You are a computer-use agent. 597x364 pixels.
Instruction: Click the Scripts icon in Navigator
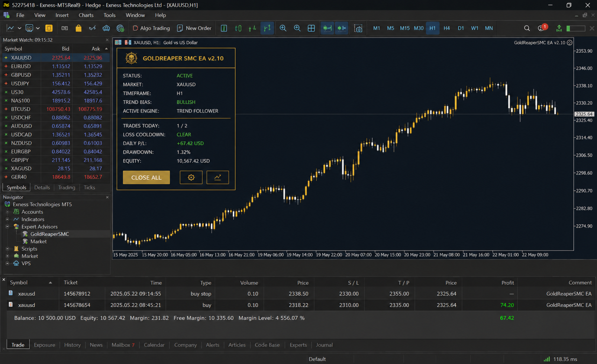click(16, 248)
